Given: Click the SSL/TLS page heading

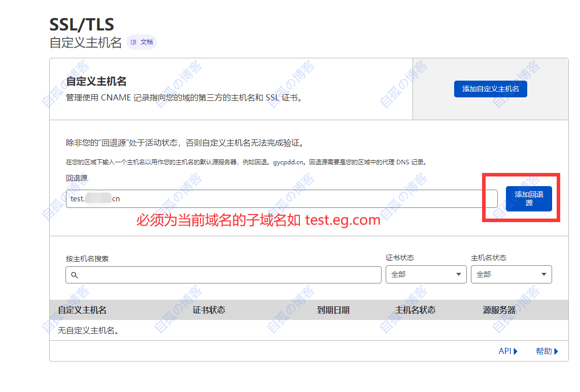Looking at the screenshot, I should tap(82, 24).
